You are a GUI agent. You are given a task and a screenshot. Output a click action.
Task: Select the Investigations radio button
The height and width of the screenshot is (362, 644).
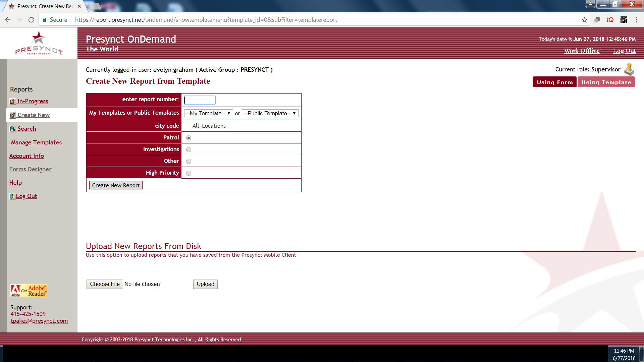click(x=189, y=150)
